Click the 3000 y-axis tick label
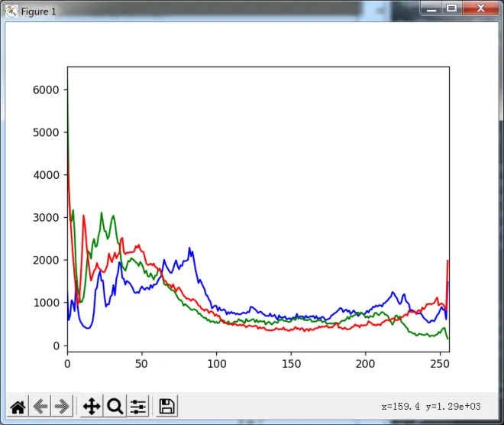This screenshot has width=504, height=425. (x=46, y=218)
